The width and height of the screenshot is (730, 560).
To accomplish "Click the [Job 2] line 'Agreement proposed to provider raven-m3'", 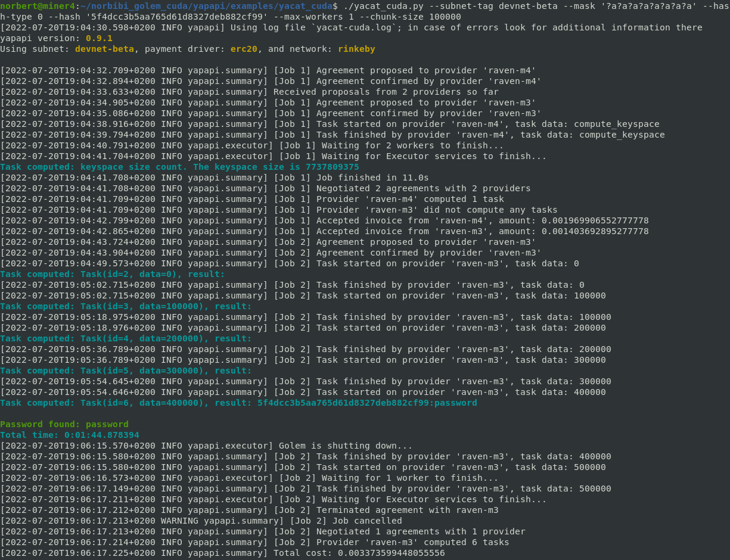I will coord(268,242).
